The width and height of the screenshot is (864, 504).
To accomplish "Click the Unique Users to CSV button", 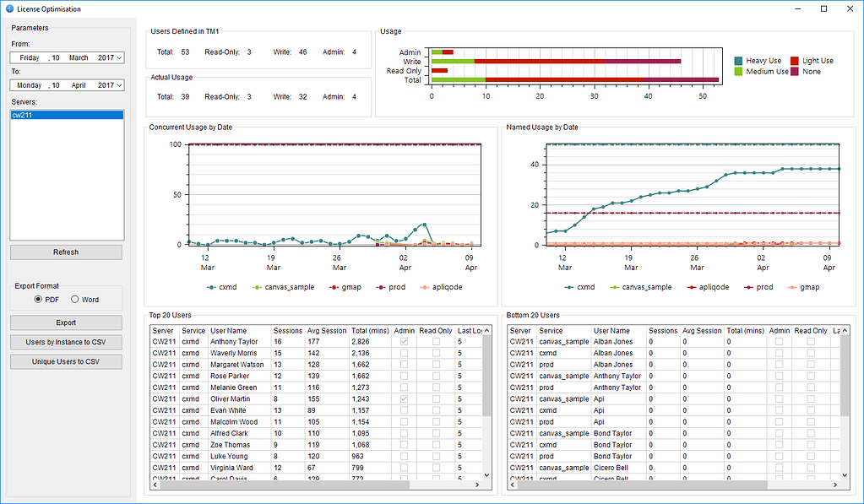I will [66, 361].
